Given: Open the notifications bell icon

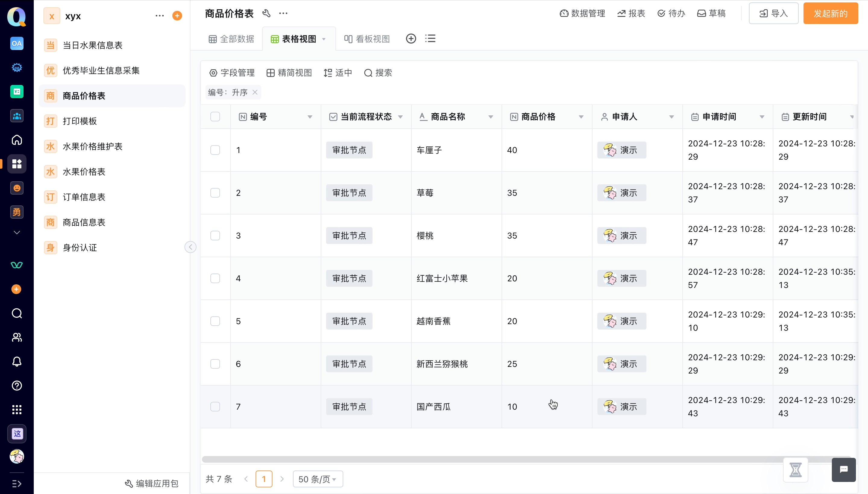Looking at the screenshot, I should pyautogui.click(x=17, y=362).
